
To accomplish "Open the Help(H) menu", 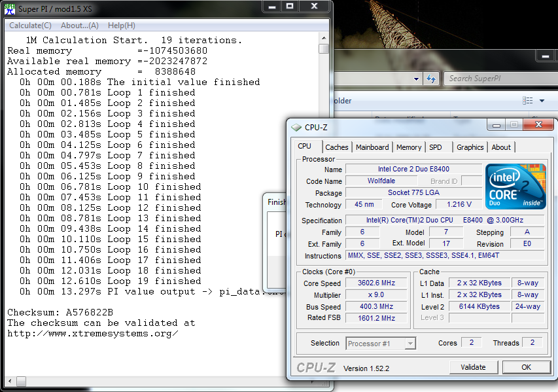I will 122,26.
